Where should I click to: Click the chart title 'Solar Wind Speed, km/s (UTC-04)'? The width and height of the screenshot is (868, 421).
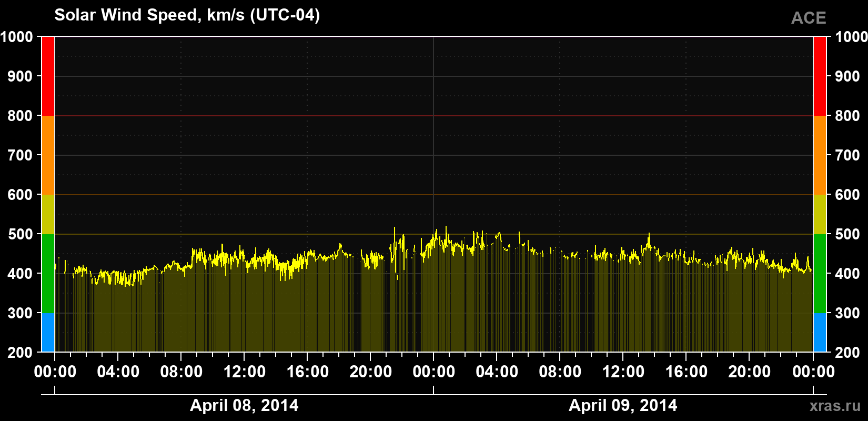[x=187, y=15]
